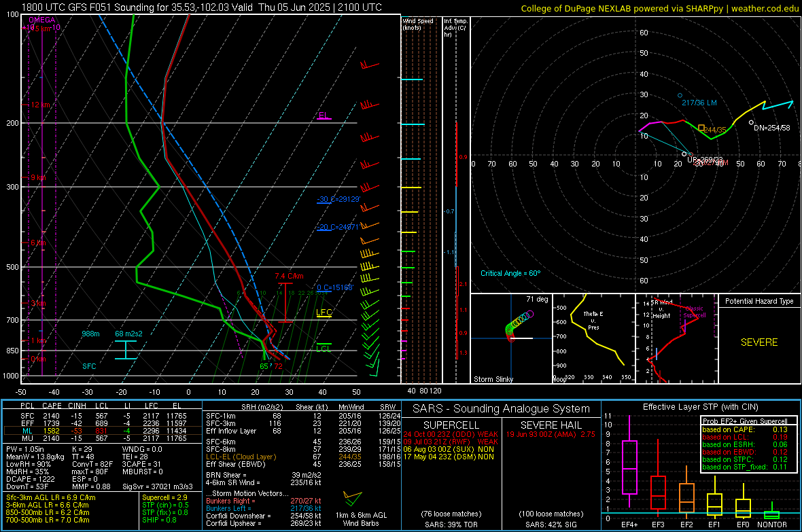The image size is (802, 532).
Task: Select the highlighted ML parcel row
Action: (103, 431)
